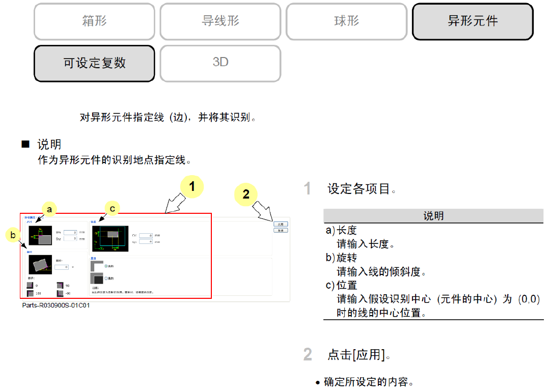
Task: Click the position coordinate diagram image
Action: pos(111,239)
